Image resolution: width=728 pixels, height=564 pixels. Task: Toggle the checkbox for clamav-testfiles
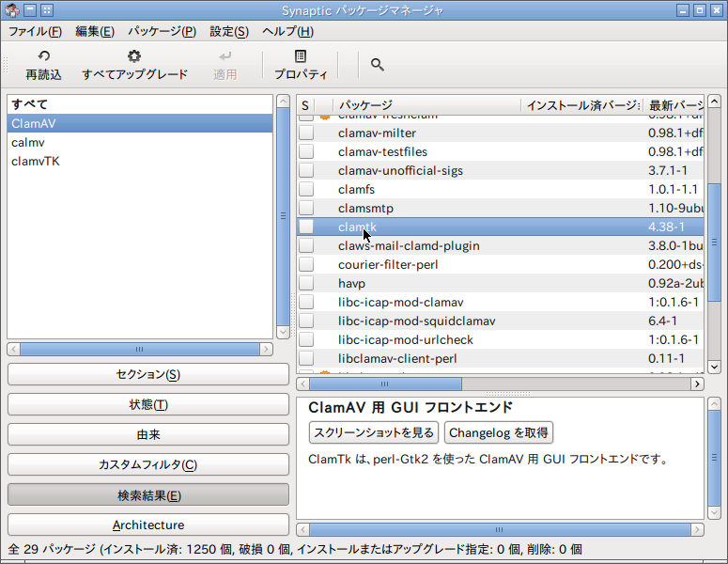coord(306,151)
